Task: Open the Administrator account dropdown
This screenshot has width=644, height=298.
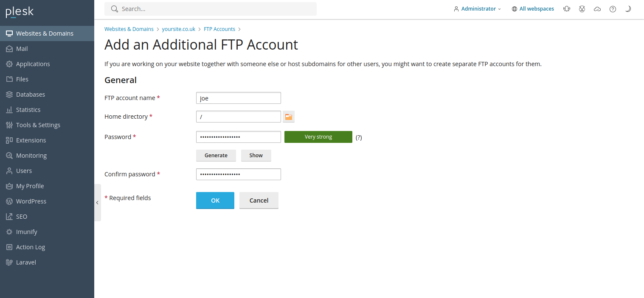Action: click(x=477, y=8)
